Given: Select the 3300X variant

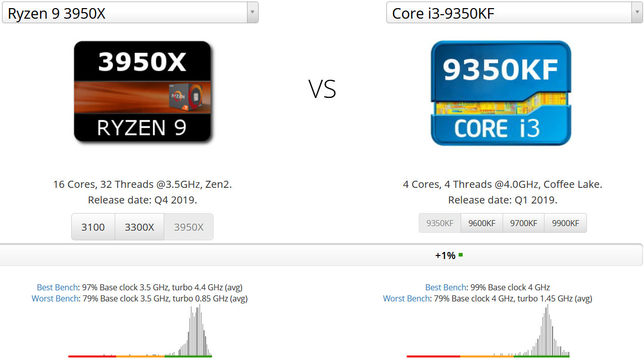Looking at the screenshot, I should (x=139, y=227).
